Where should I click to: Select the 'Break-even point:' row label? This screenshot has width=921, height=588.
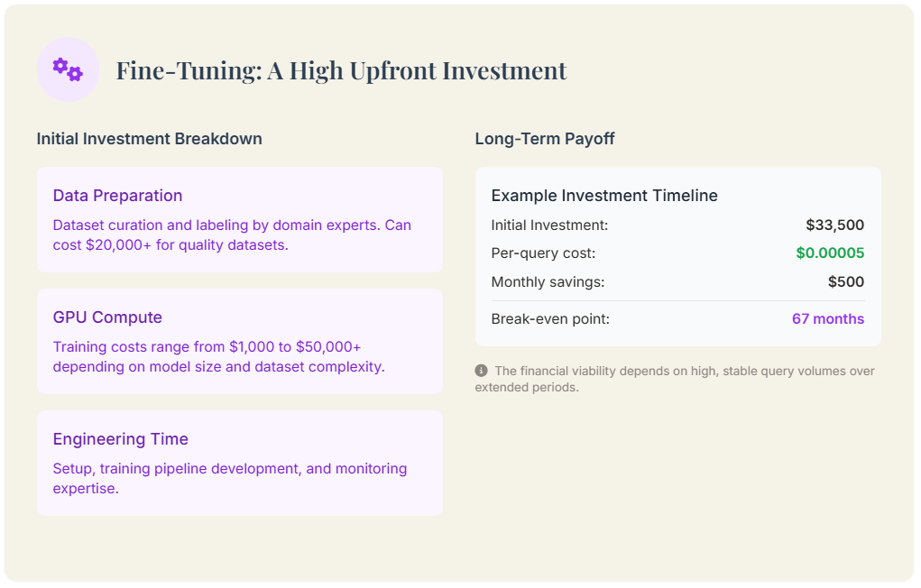pos(550,319)
